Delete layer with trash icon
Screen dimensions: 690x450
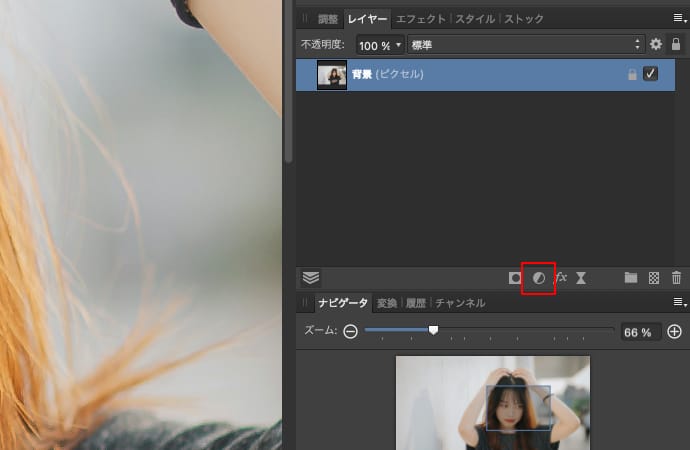676,278
